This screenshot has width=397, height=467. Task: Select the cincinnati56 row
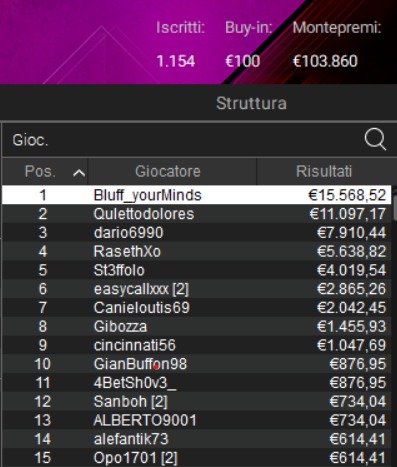coord(196,345)
